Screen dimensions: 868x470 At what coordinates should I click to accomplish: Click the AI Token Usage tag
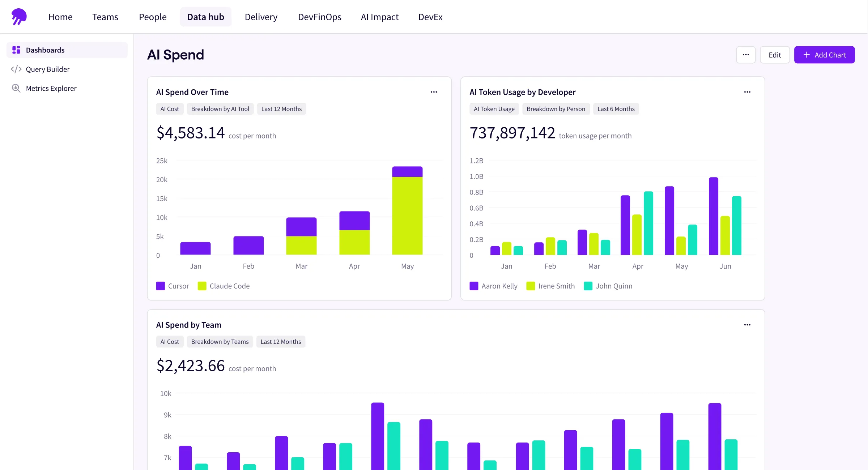(494, 109)
